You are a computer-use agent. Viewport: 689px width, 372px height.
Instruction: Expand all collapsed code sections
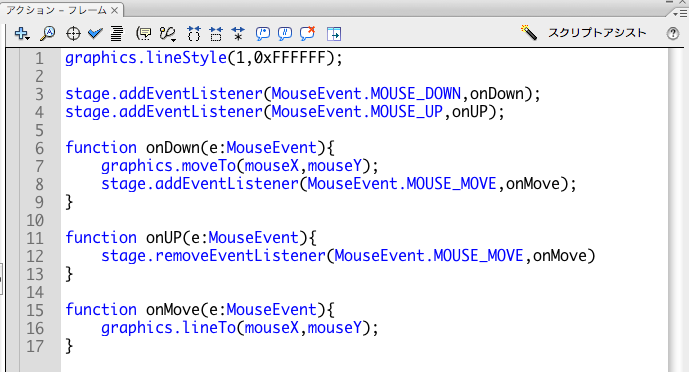[x=238, y=33]
